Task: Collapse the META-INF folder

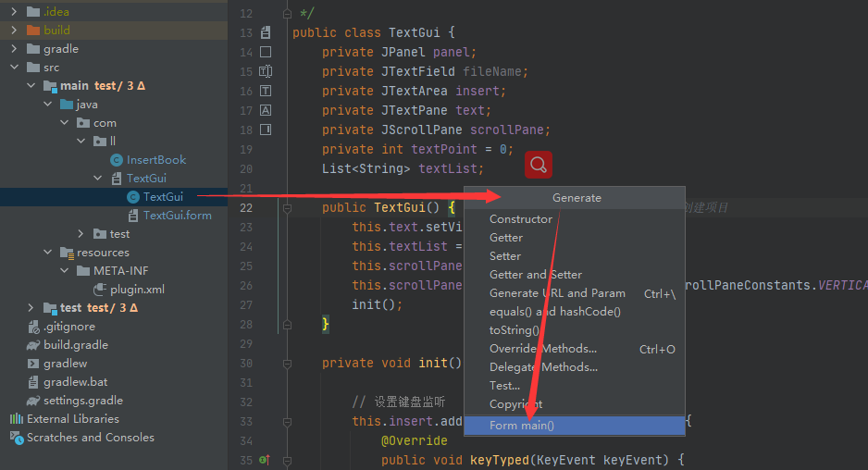Action: 64,271
